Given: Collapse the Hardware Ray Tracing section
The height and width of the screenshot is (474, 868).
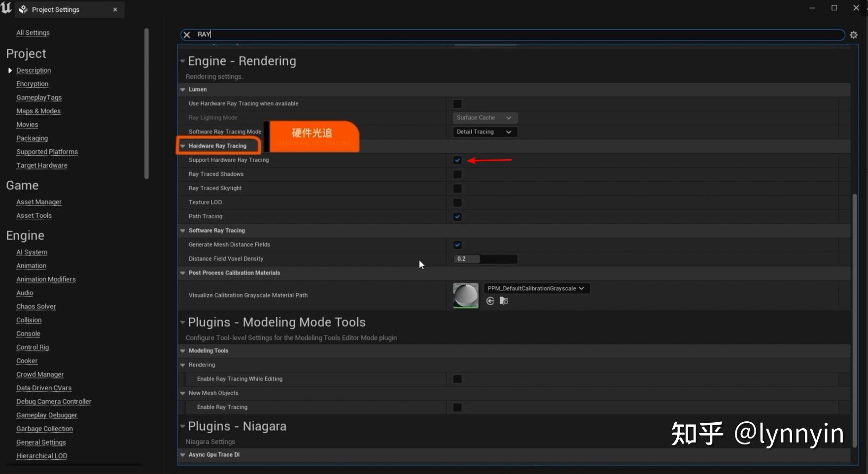Looking at the screenshot, I should pyautogui.click(x=183, y=146).
